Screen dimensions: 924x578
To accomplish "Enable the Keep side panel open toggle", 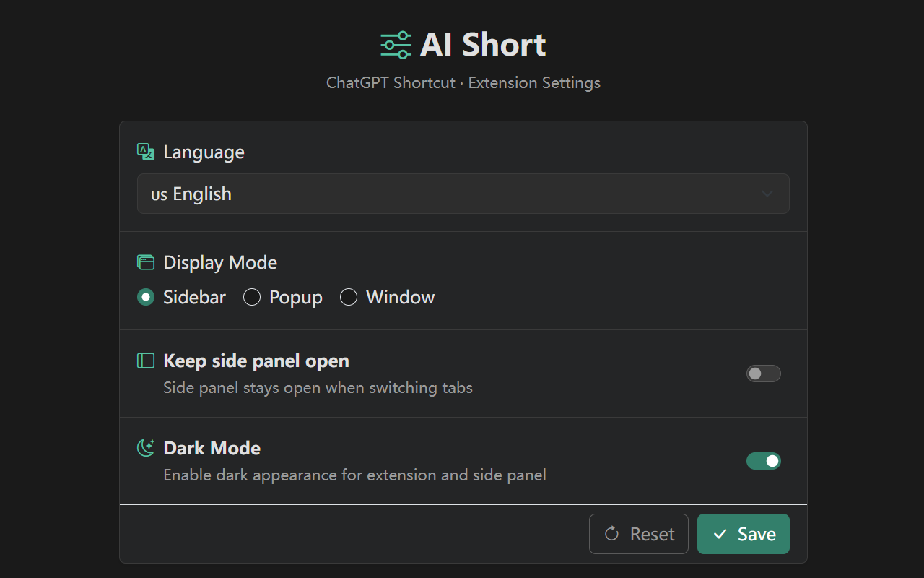I will [763, 374].
